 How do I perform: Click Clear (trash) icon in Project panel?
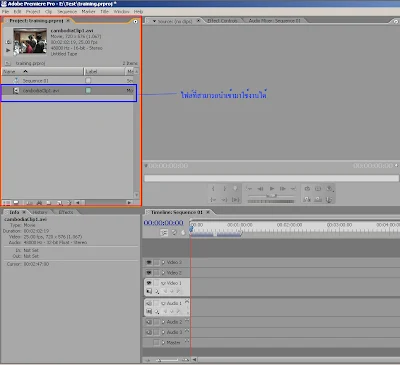tap(69, 203)
